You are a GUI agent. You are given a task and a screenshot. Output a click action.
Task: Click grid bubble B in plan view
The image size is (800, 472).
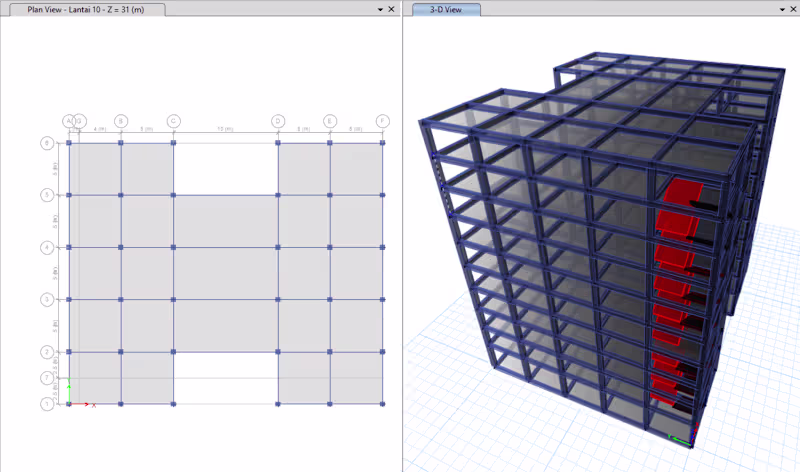121,121
